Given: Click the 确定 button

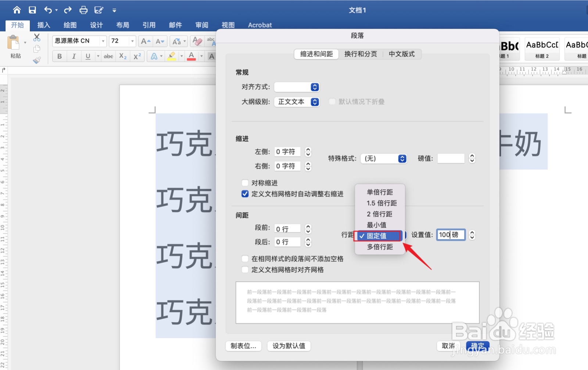Looking at the screenshot, I should tap(477, 346).
